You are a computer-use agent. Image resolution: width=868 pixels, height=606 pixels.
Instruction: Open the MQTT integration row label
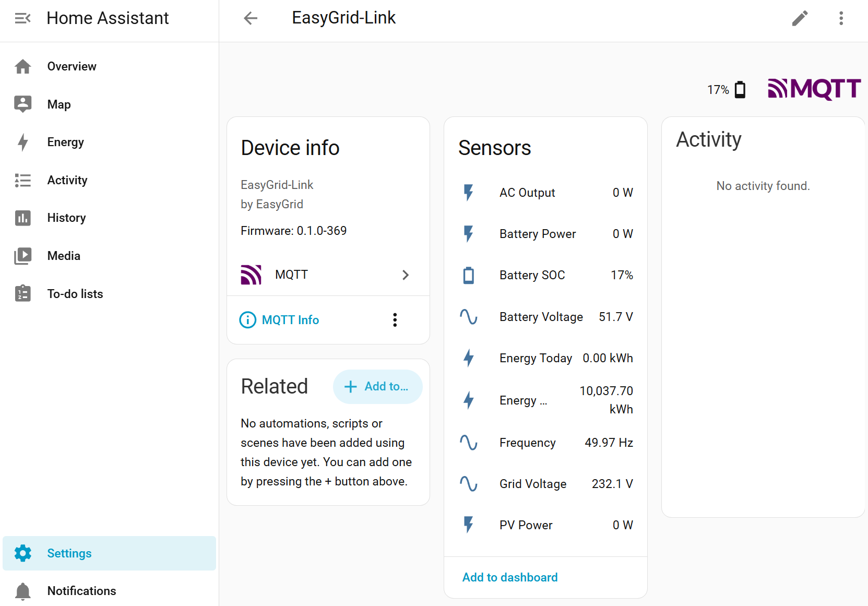[x=291, y=275]
